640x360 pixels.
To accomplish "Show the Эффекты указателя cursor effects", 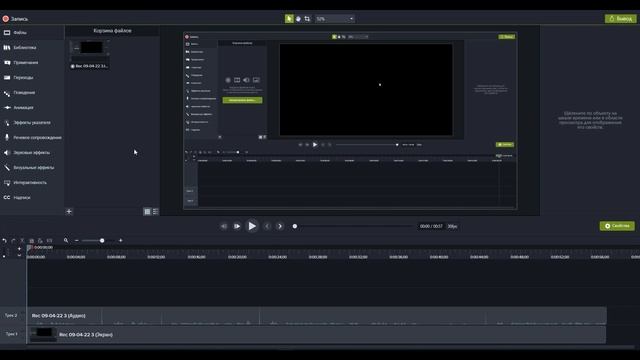I will pos(32,122).
